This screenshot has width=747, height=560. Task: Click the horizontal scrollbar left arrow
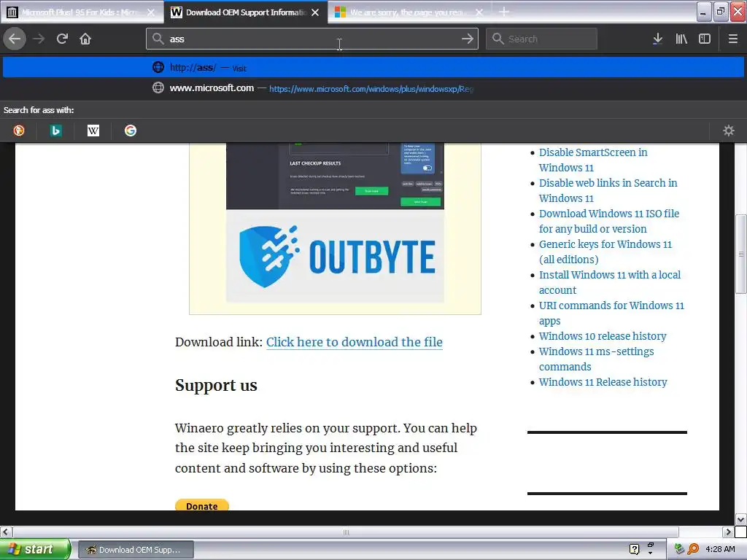[x=6, y=532]
